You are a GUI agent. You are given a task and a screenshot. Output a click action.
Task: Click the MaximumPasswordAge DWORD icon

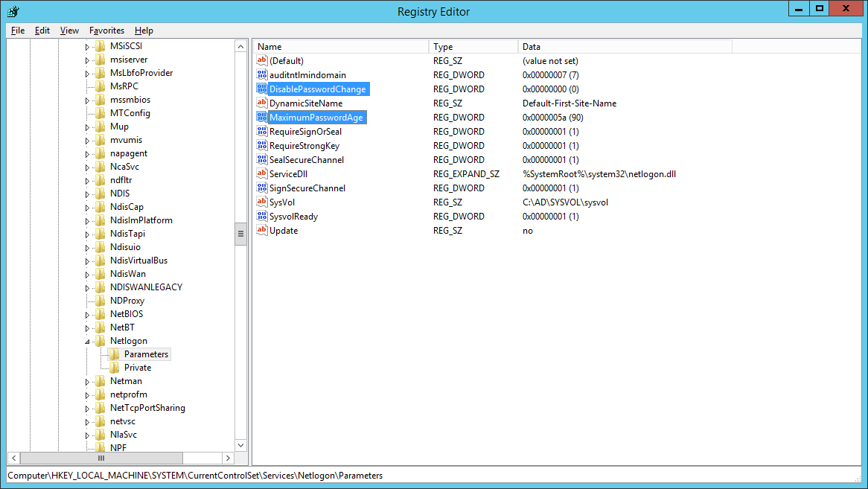262,117
